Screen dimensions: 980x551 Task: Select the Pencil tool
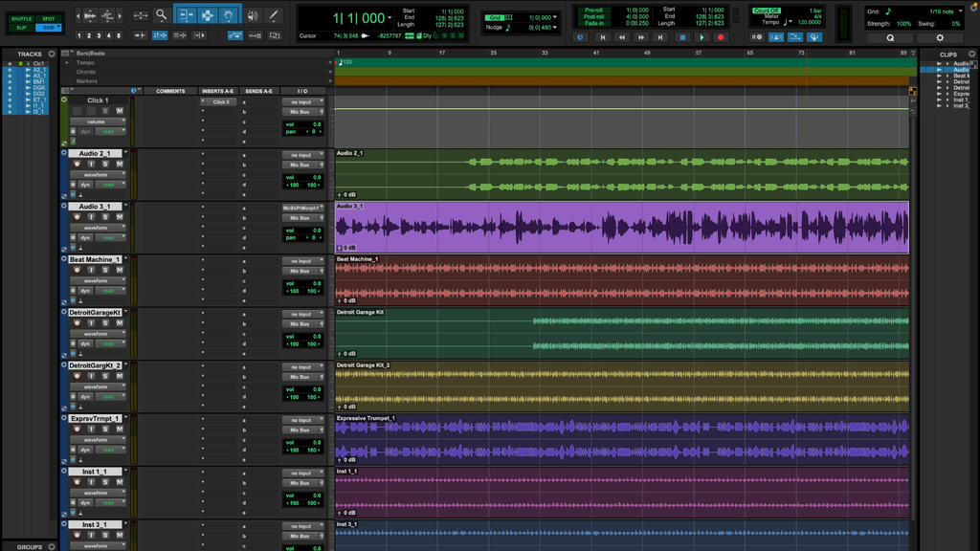coord(274,15)
